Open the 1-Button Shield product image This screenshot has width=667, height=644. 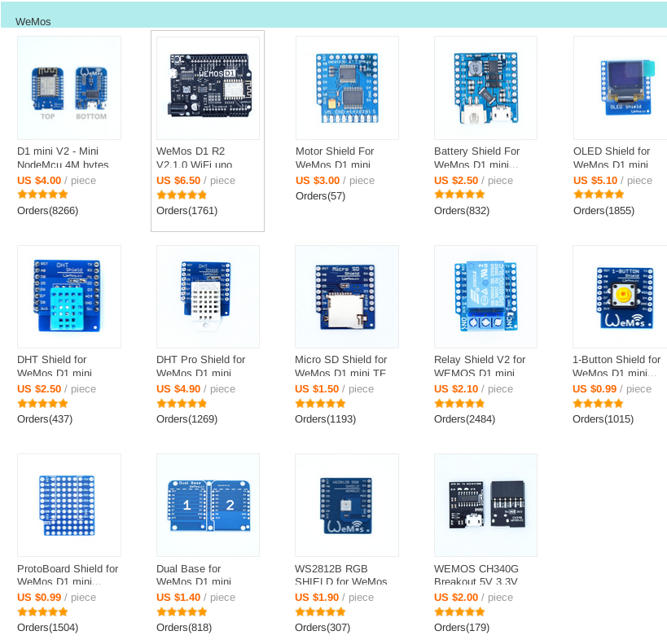pyautogui.click(x=620, y=296)
